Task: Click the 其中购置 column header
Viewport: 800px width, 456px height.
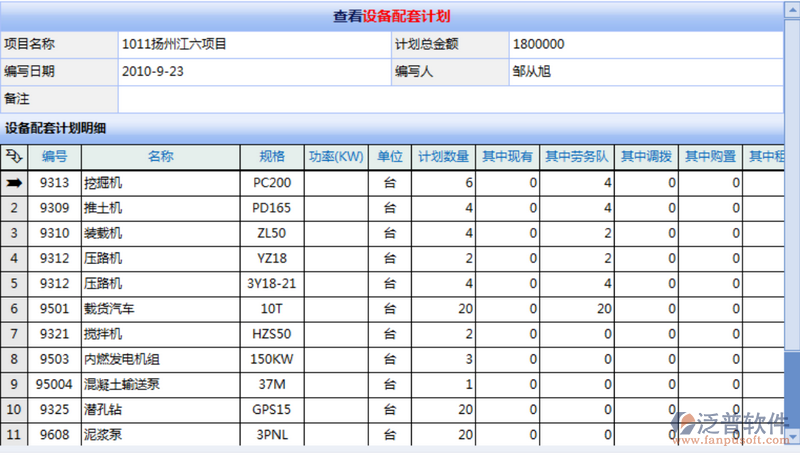Action: [x=710, y=157]
